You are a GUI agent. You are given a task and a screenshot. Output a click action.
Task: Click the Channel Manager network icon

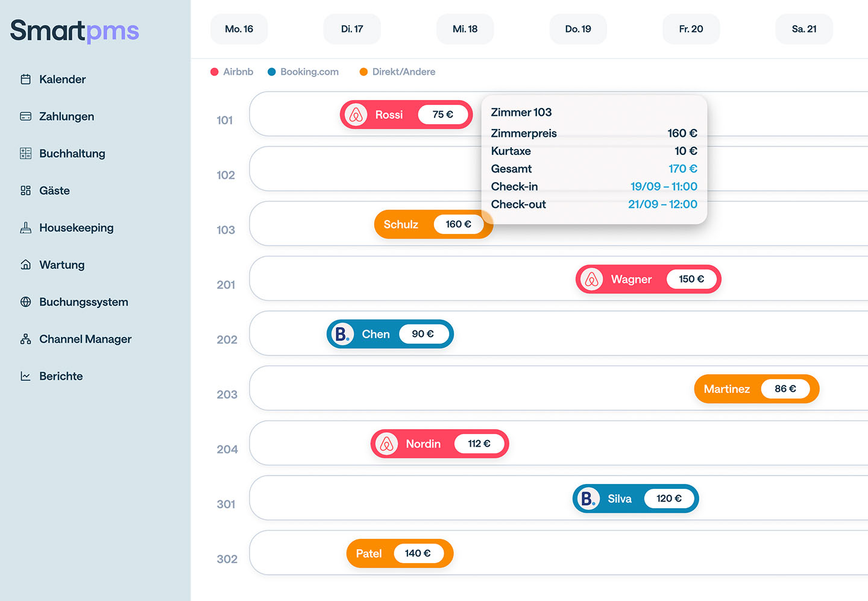pos(25,339)
